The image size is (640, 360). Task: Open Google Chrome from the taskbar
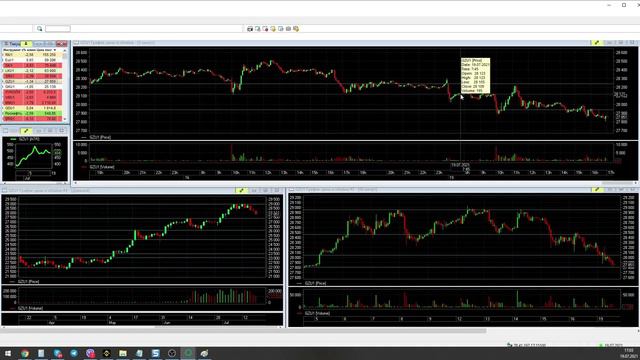point(25,353)
